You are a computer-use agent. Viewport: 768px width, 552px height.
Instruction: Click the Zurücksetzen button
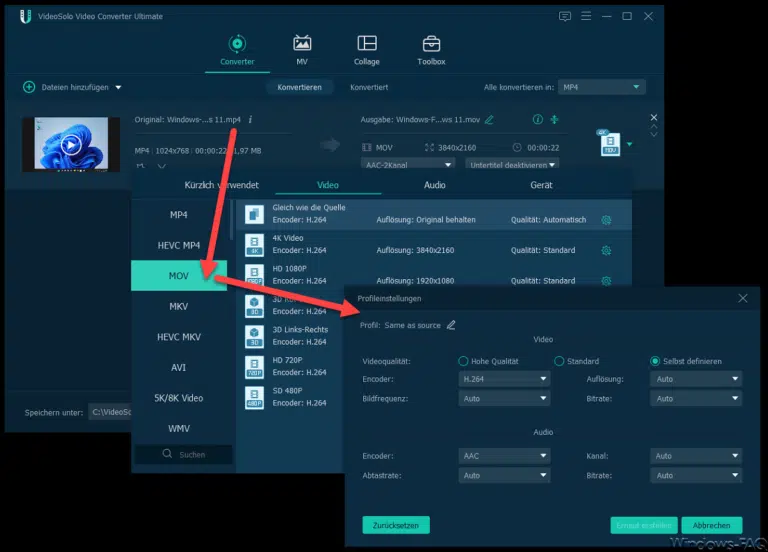(396, 524)
